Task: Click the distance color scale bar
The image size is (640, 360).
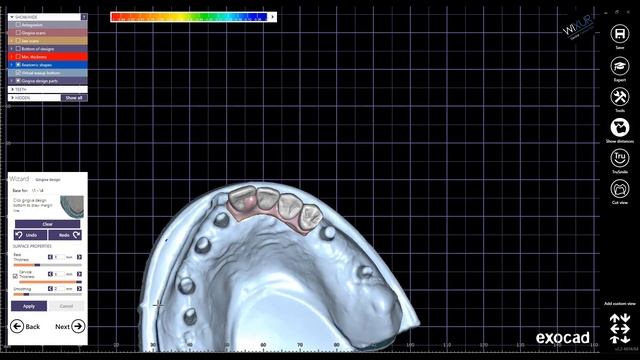Action: pos(190,17)
